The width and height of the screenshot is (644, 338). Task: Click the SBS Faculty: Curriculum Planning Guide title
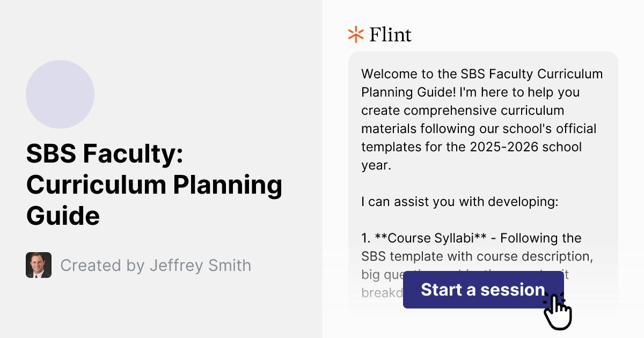[155, 185]
